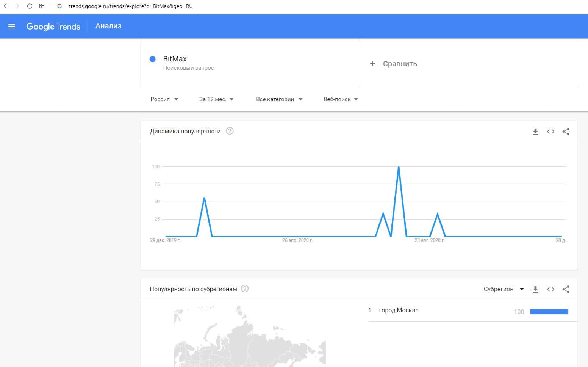Share the subregion popularity panel

point(566,289)
